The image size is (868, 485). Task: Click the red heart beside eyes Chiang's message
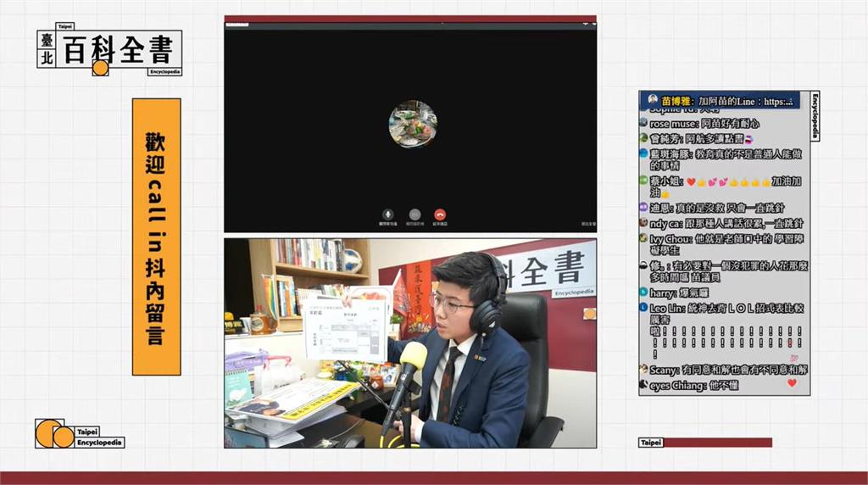pyautogui.click(x=793, y=382)
